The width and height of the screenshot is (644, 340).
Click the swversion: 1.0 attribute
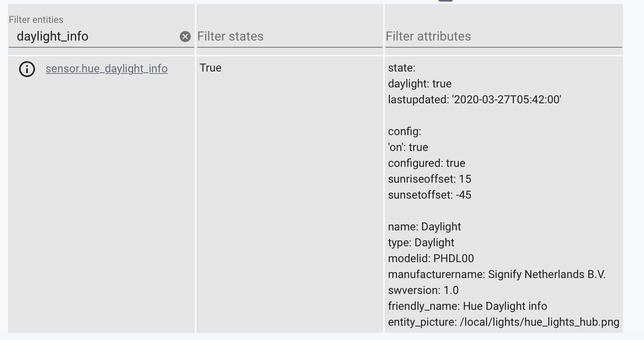[423, 290]
